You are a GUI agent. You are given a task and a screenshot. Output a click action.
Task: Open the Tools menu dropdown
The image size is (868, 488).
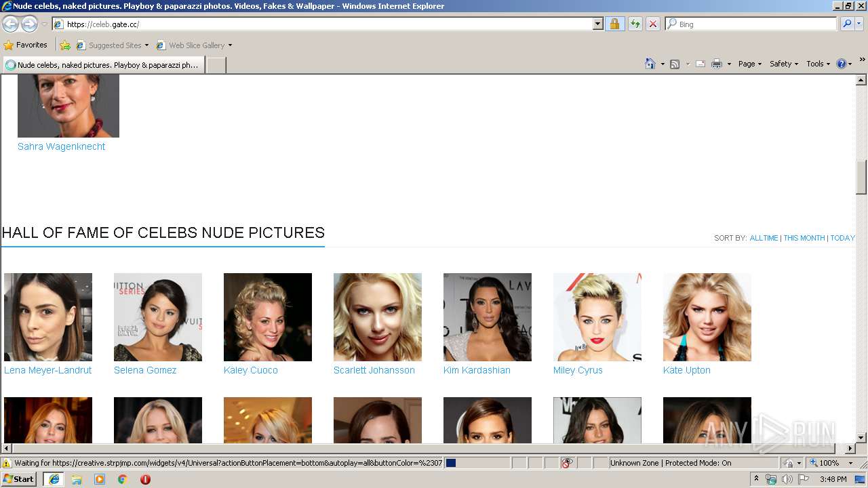tap(818, 64)
